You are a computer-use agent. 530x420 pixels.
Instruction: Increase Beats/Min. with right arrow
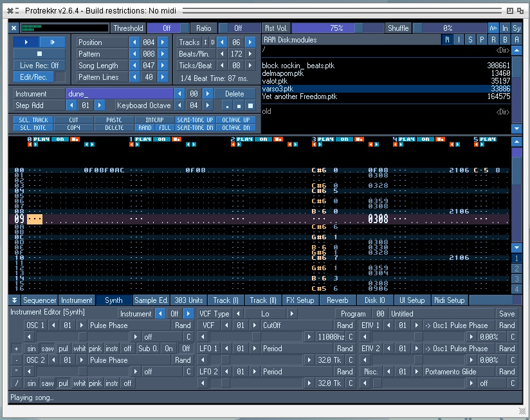(x=250, y=54)
